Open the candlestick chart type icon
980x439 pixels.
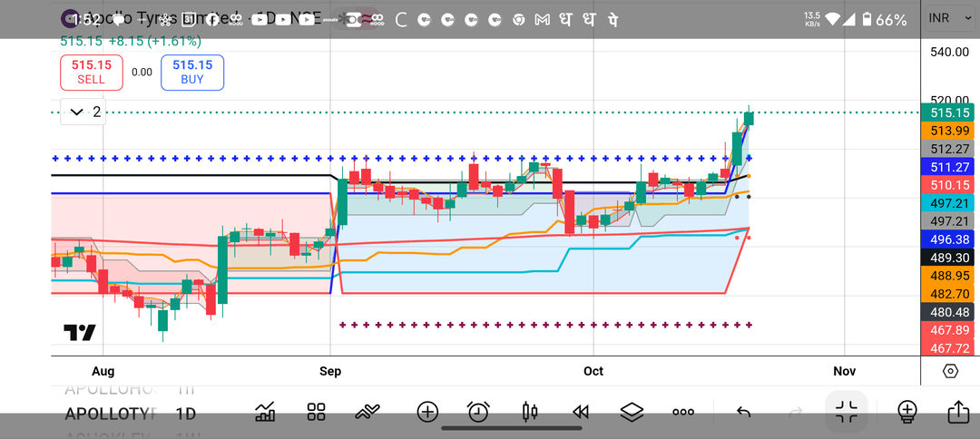pyautogui.click(x=530, y=413)
